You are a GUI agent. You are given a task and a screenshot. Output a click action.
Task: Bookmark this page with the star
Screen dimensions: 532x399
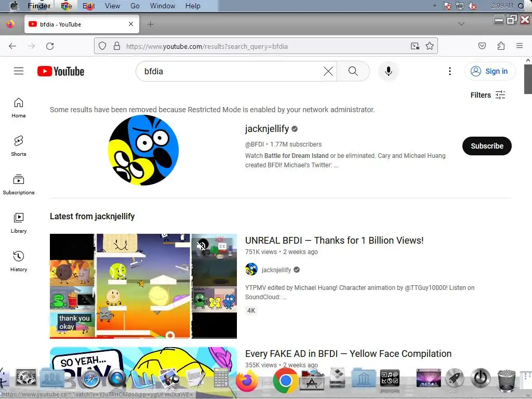click(430, 46)
